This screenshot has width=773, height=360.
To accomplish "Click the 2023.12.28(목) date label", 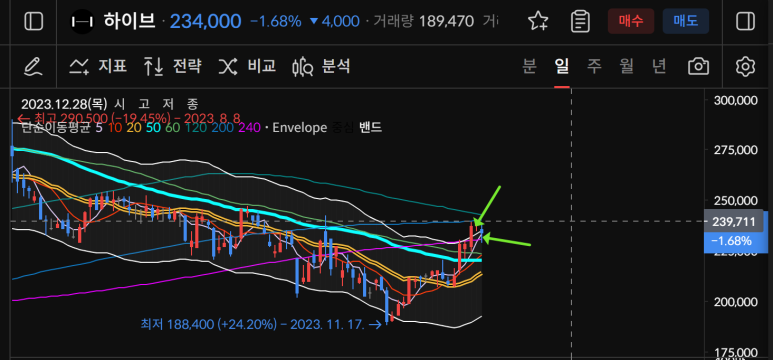I will tap(64, 104).
